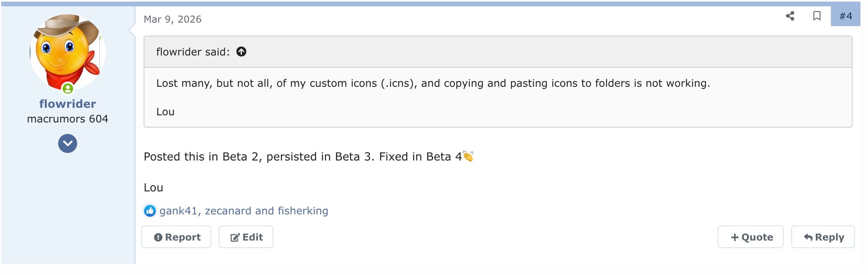Click the "flowrider said:" quote header
The image size is (868, 275).
tap(193, 52)
